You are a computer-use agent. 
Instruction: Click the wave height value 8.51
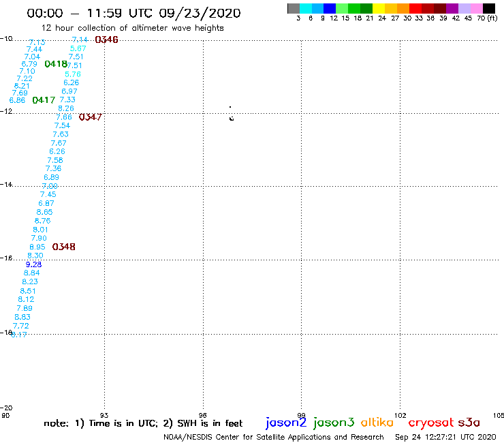coord(28,291)
